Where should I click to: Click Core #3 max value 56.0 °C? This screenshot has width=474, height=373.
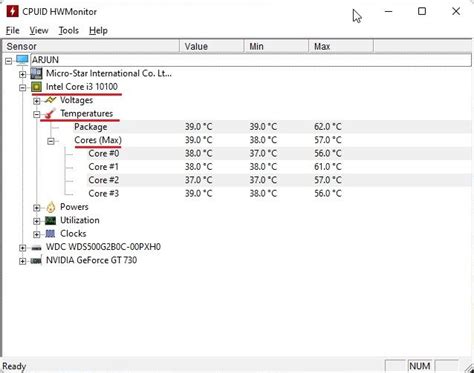(328, 193)
